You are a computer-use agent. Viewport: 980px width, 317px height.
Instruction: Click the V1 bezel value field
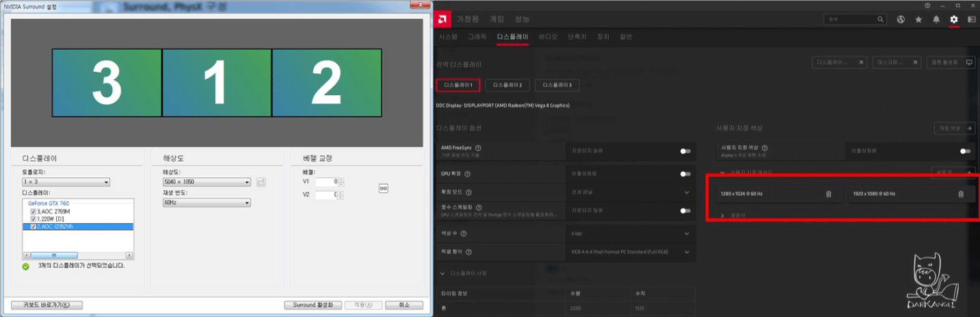(x=327, y=181)
